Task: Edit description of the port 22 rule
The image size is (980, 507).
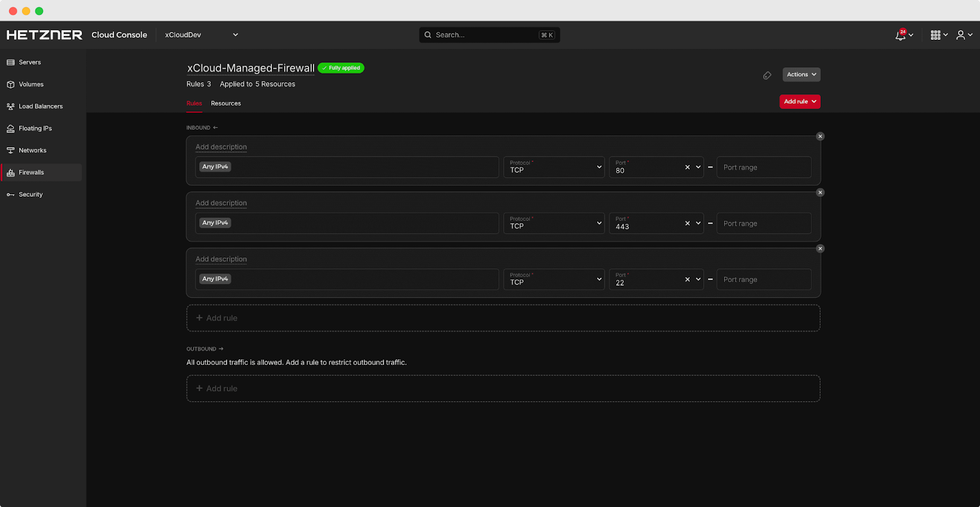Action: 221,259
